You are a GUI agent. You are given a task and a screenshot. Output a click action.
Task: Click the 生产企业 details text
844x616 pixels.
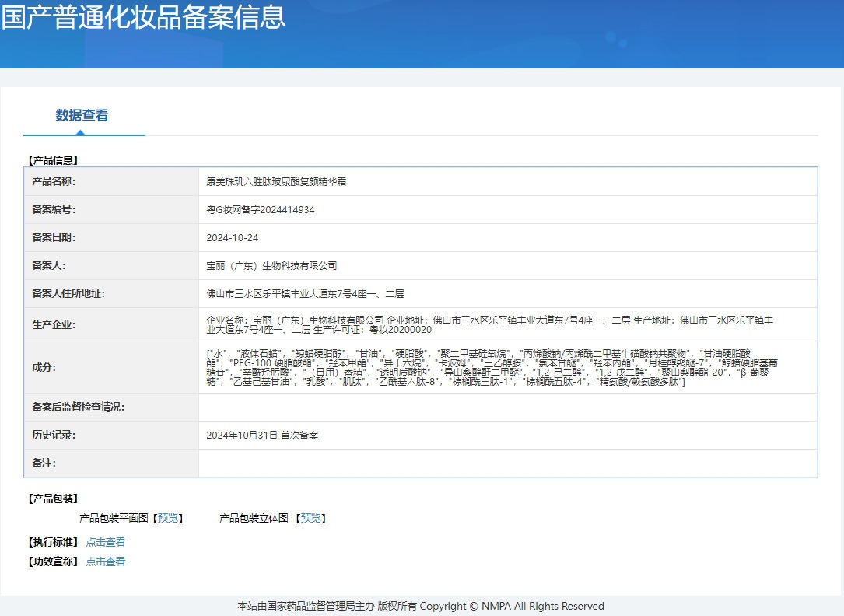490,325
